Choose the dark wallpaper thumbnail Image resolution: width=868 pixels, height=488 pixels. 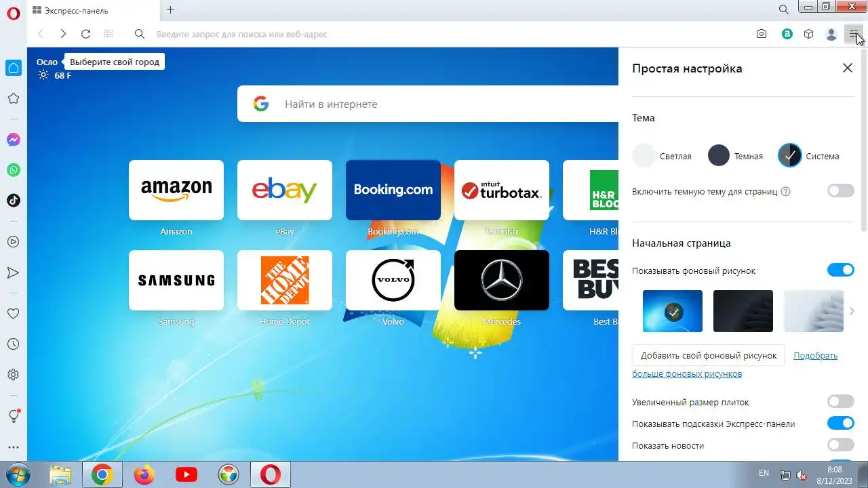click(743, 311)
